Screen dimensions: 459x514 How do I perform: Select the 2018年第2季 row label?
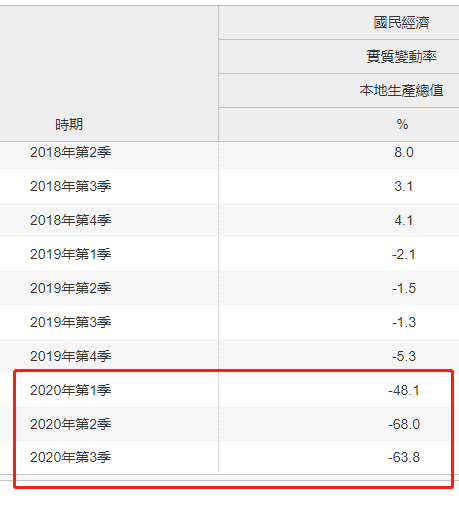71,152
